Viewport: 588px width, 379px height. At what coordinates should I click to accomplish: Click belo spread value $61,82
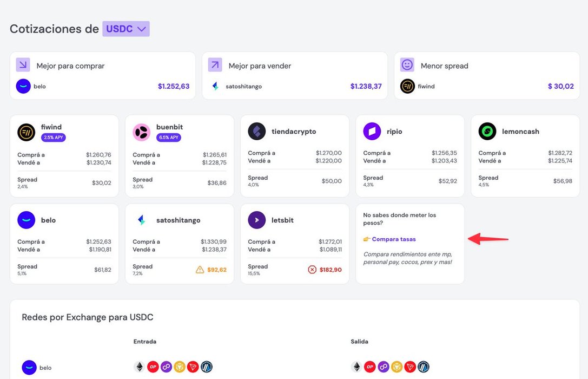click(103, 270)
